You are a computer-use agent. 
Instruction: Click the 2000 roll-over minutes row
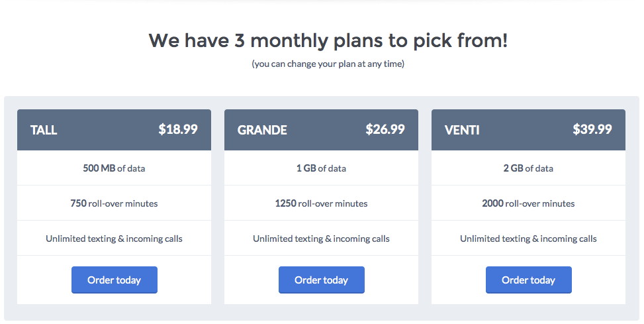[528, 203]
